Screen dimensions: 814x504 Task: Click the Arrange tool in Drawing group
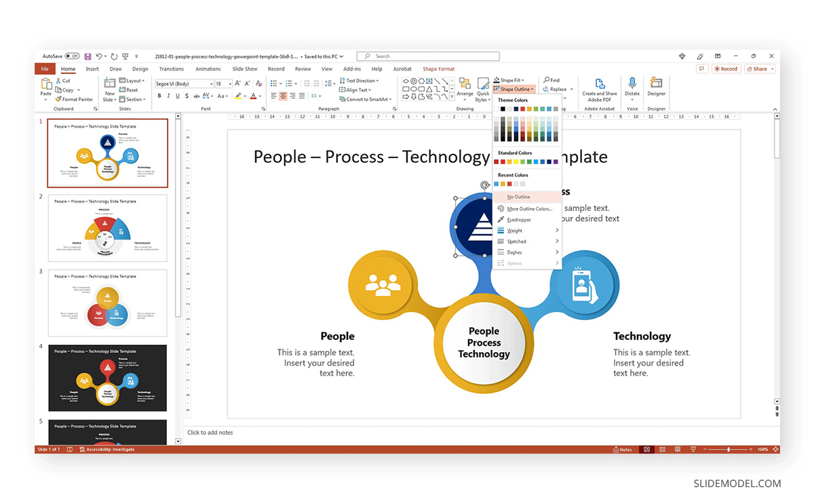coord(465,89)
